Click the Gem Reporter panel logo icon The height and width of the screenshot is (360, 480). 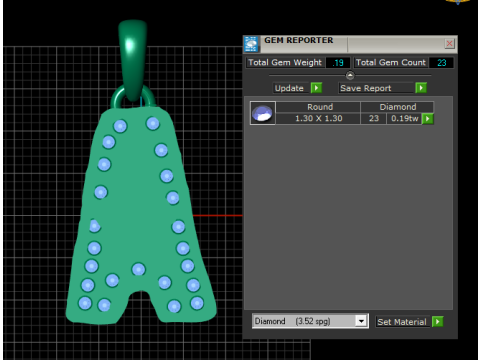click(252, 44)
